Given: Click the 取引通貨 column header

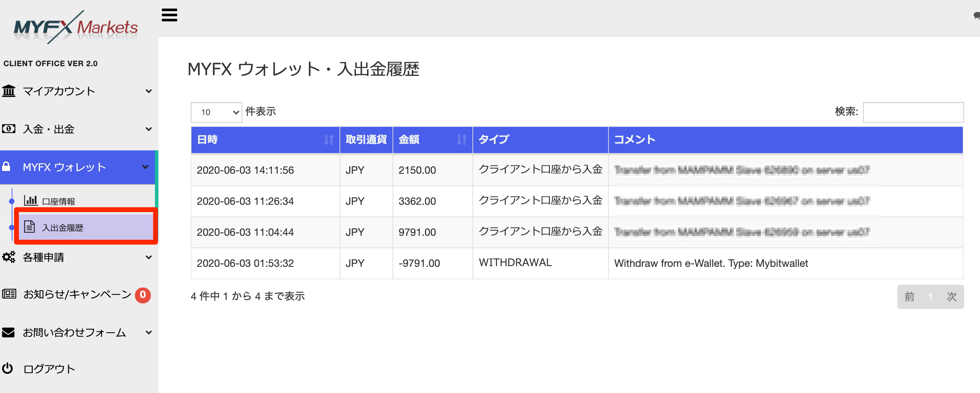Looking at the screenshot, I should pos(366,140).
